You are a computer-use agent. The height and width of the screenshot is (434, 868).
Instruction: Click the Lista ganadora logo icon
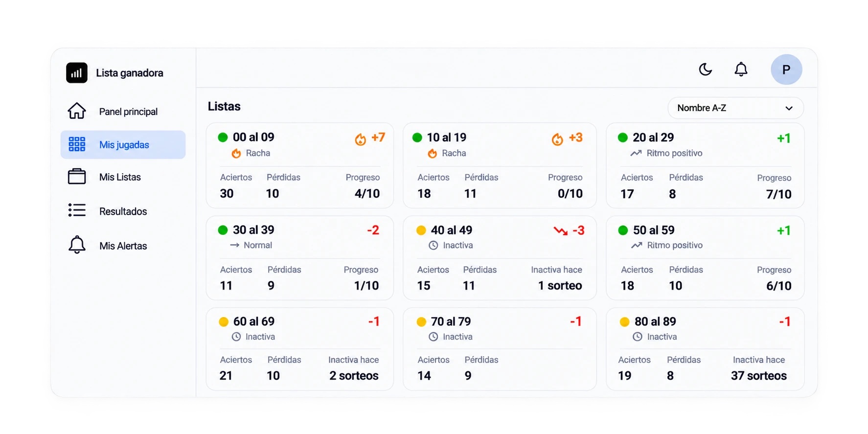click(77, 73)
